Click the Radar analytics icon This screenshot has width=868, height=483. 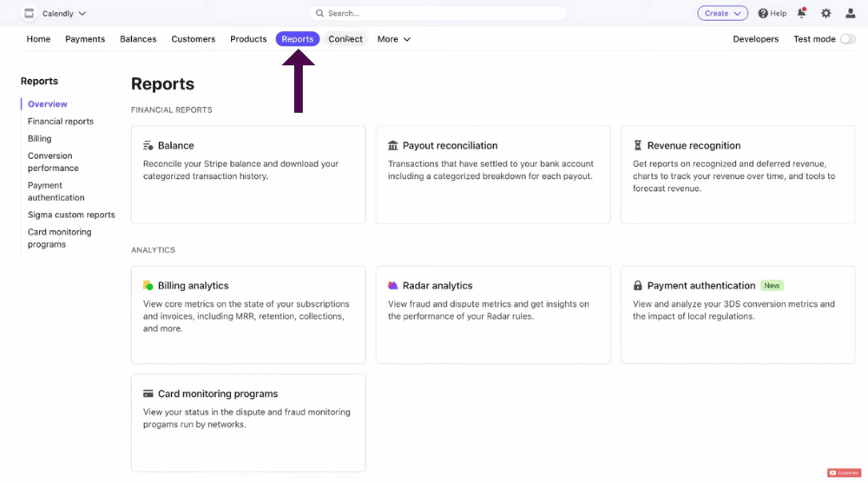tap(392, 286)
